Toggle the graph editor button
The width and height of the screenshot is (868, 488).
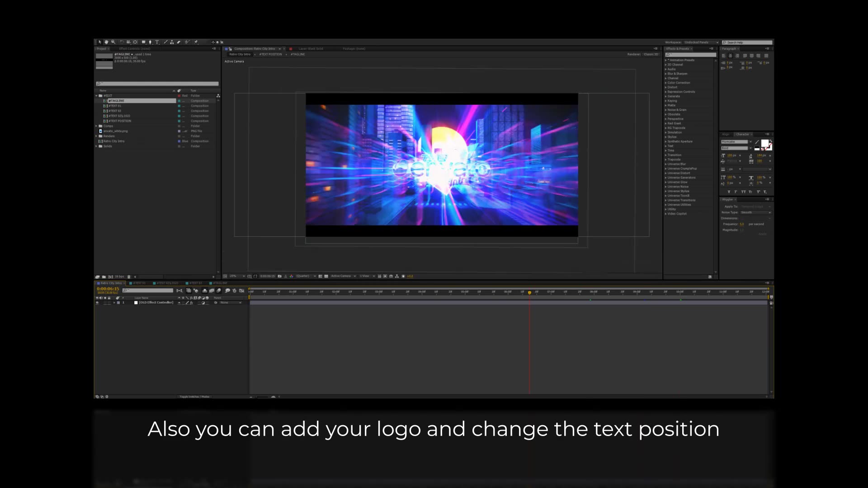pyautogui.click(x=241, y=291)
